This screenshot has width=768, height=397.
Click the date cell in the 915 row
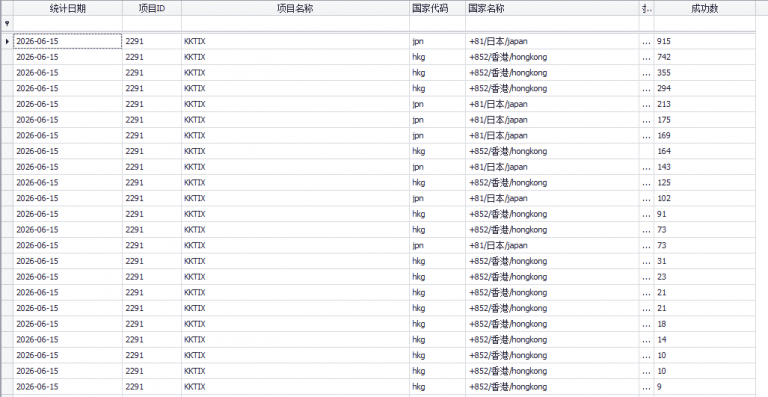(x=68, y=42)
